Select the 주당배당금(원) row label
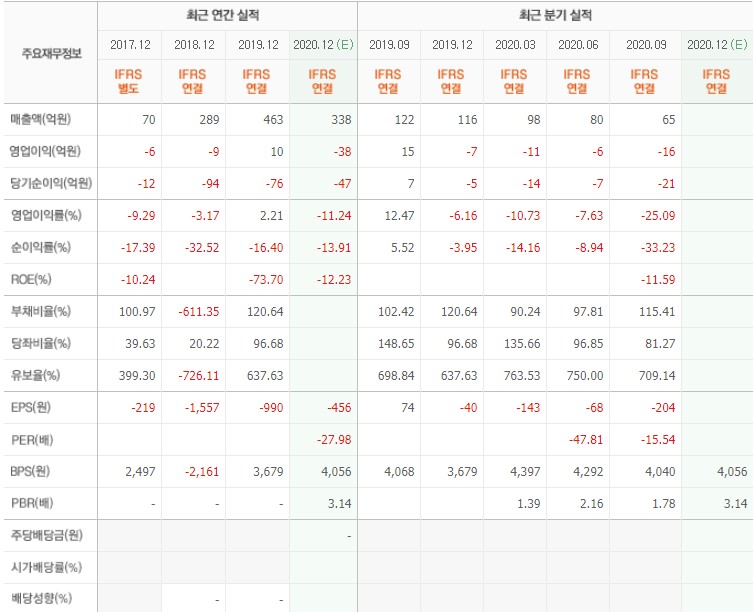 pos(47,536)
